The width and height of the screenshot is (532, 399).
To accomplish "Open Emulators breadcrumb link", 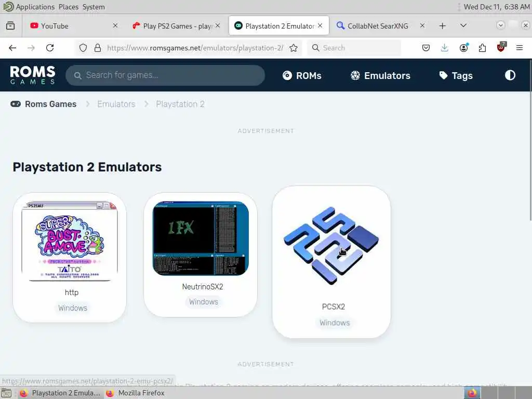I will click(116, 104).
